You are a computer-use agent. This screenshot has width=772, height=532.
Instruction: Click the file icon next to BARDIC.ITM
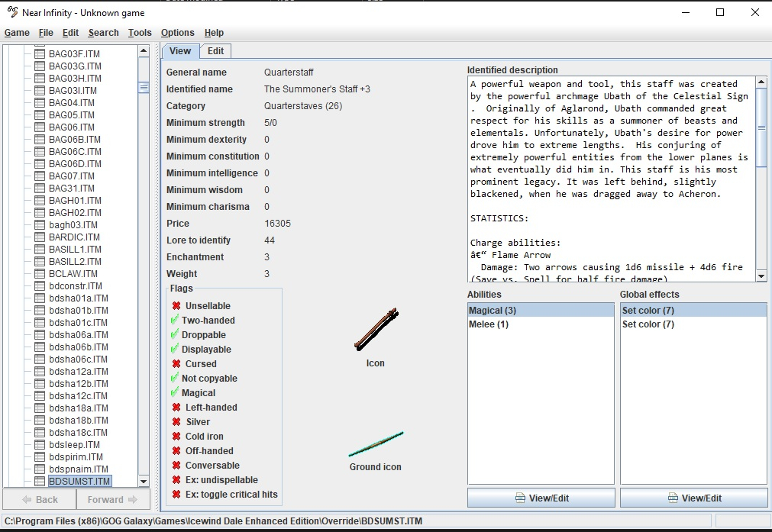click(40, 237)
